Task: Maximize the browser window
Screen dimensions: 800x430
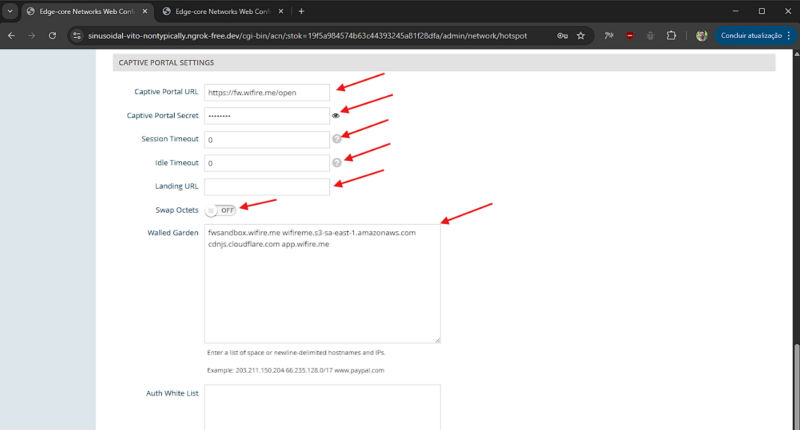Action: click(x=762, y=11)
